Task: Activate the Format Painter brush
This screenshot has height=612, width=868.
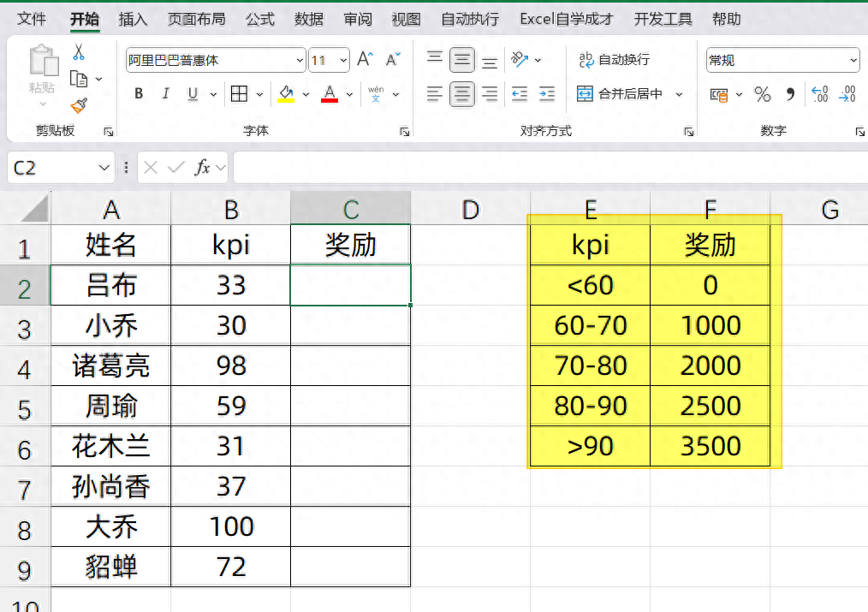Action: (79, 105)
